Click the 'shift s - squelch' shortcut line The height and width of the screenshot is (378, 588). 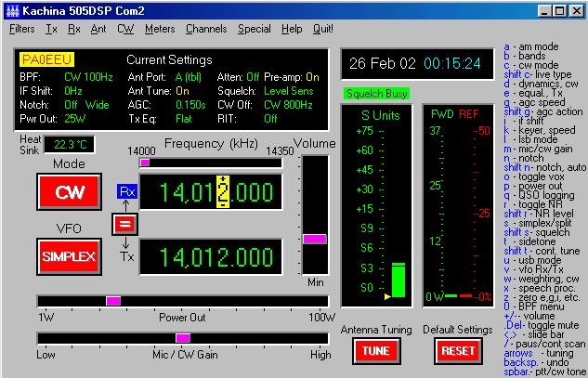[537, 232]
